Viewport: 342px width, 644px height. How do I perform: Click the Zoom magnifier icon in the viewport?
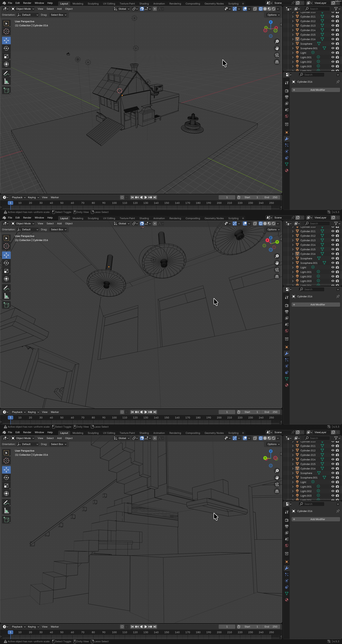tap(277, 41)
